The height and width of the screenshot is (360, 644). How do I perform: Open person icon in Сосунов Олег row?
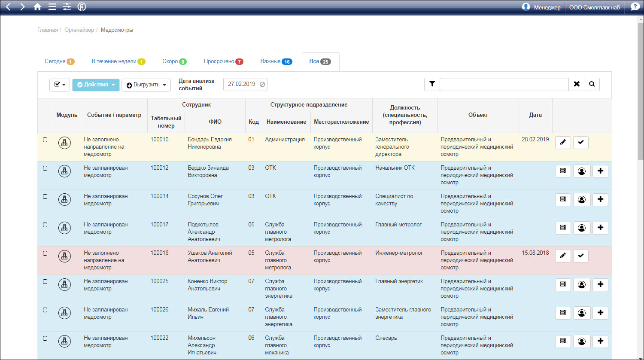(582, 199)
